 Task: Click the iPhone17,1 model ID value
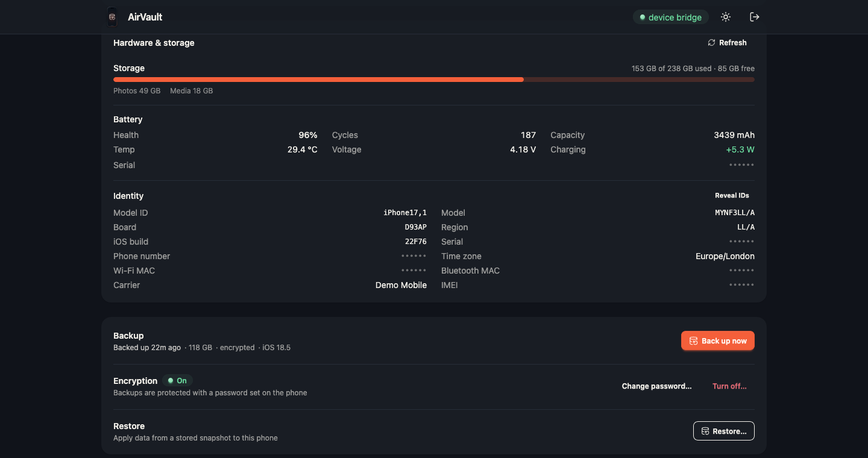pyautogui.click(x=405, y=213)
